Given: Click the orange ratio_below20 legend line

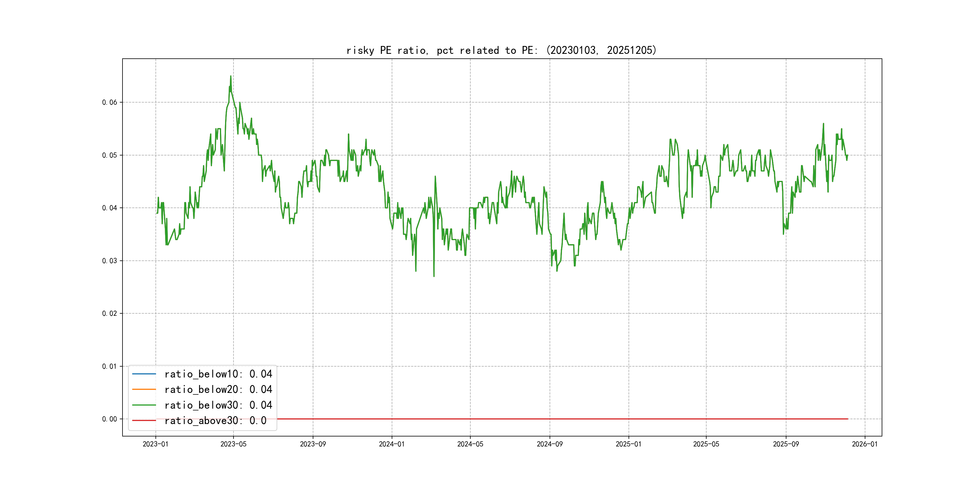Looking at the screenshot, I should (x=144, y=389).
